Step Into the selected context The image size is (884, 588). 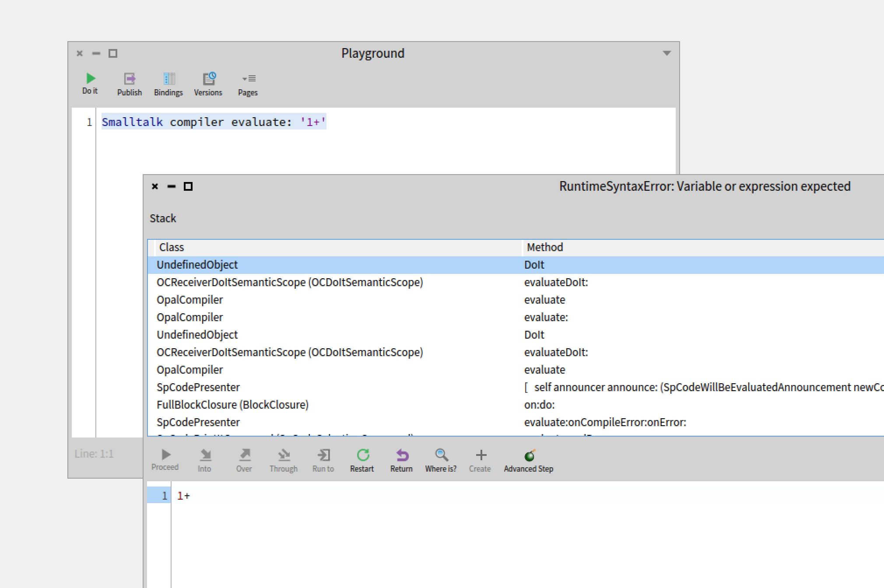204,460
